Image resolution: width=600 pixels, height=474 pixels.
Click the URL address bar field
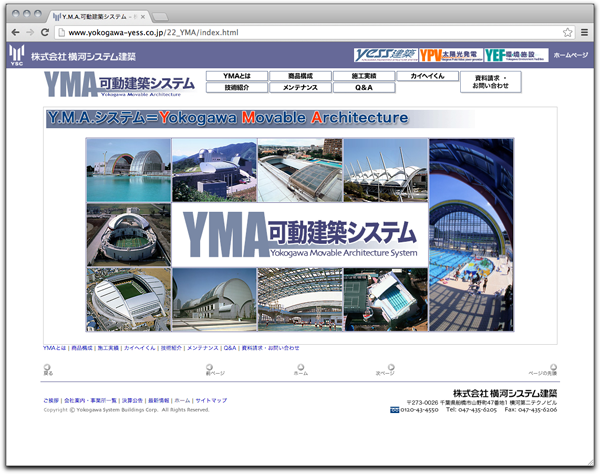pyautogui.click(x=313, y=33)
